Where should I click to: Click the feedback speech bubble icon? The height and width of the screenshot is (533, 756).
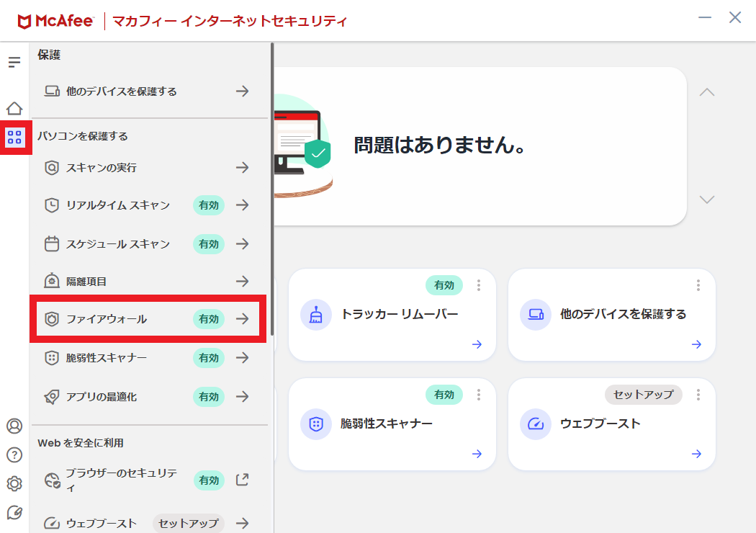tap(14, 513)
